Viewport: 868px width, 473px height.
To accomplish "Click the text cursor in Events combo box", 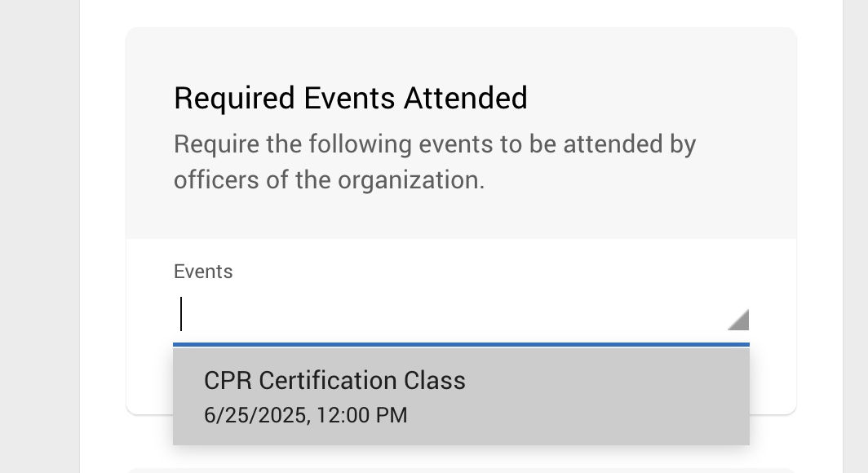I will click(x=181, y=314).
